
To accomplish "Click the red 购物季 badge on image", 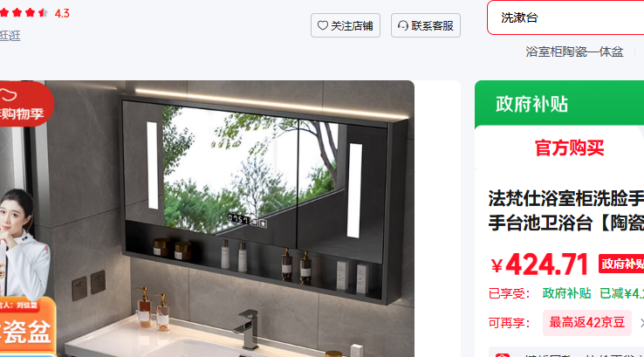I will pyautogui.click(x=24, y=104).
